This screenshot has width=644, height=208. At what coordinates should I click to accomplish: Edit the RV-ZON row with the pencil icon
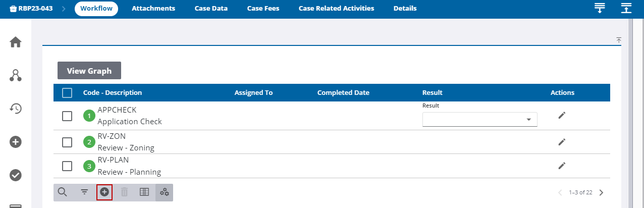click(x=562, y=142)
